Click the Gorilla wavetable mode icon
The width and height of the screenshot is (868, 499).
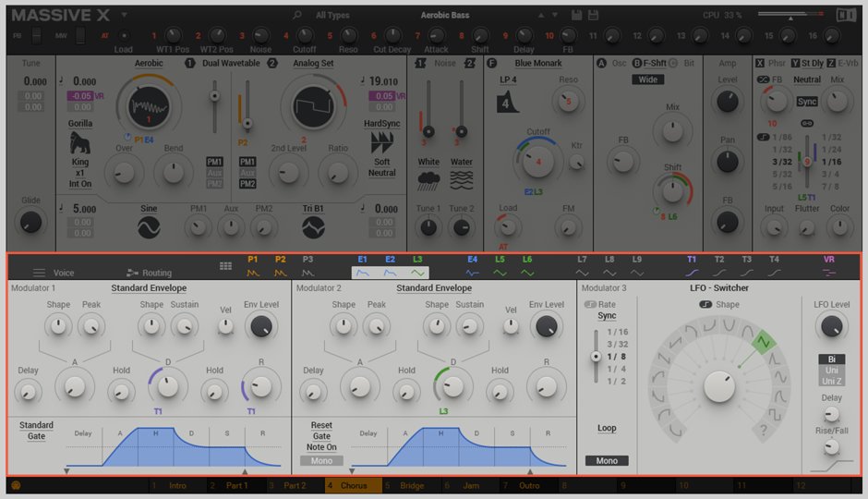pyautogui.click(x=80, y=143)
